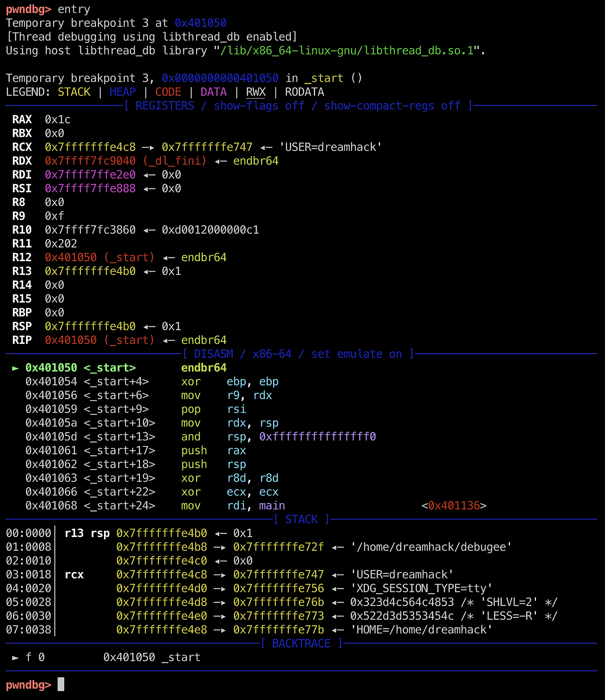Click the rcx label in the stack dump
This screenshot has height=700, width=605.
pos(74,574)
